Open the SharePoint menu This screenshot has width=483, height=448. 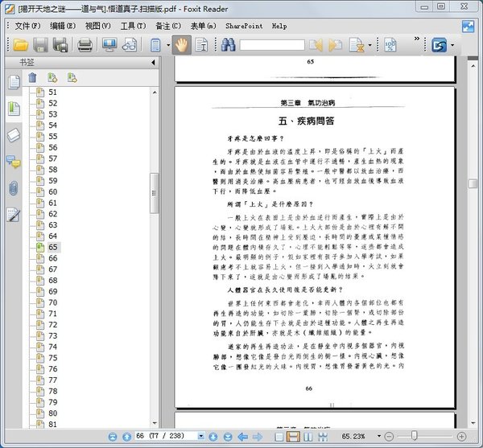point(244,27)
